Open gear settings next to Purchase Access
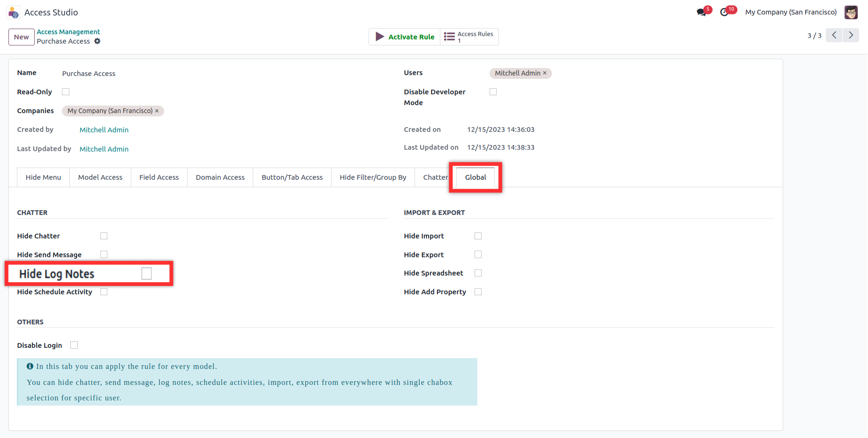Viewport: 868px width, 438px height. pos(98,41)
